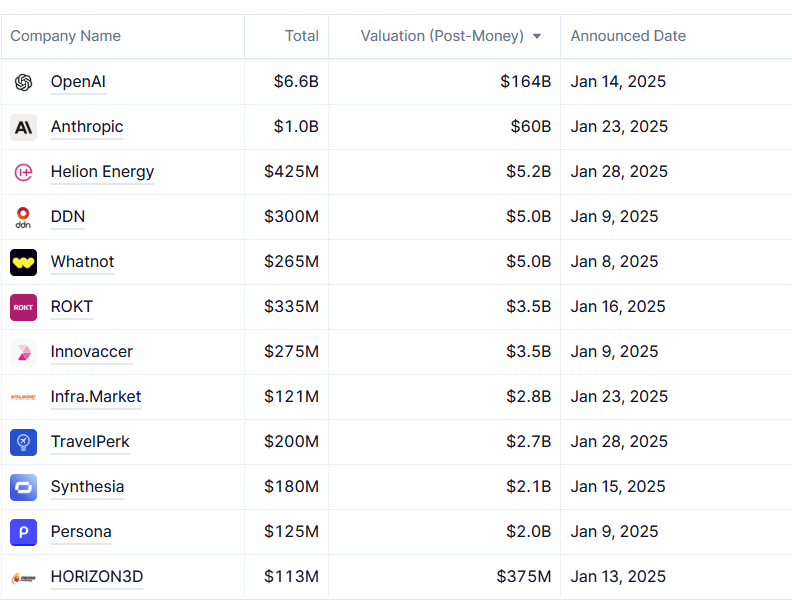Open the DDN company link
792x601 pixels.
tap(68, 216)
